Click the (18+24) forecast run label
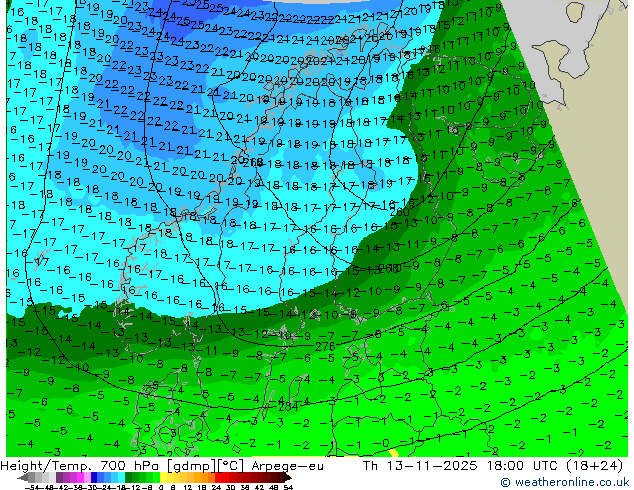This screenshot has width=634, height=490. pyautogui.click(x=594, y=466)
